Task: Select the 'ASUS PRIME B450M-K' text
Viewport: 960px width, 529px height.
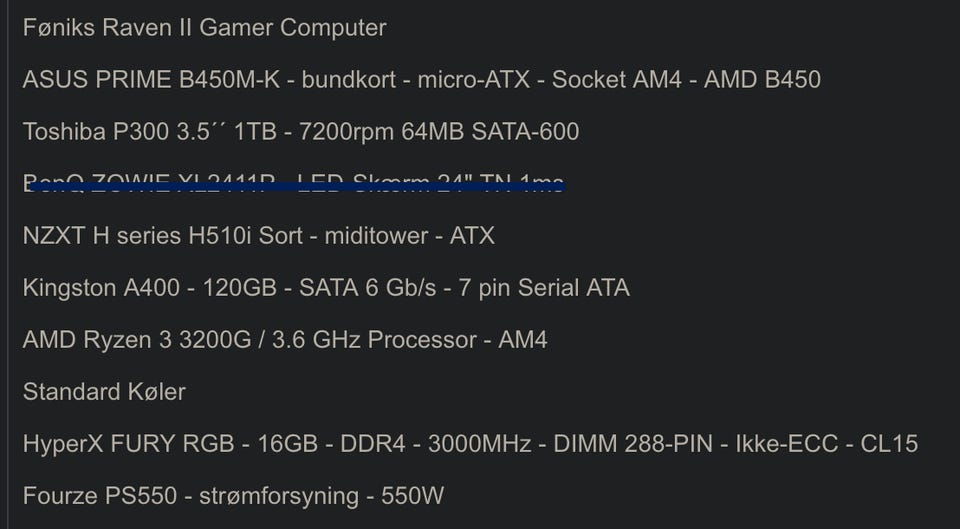Action: (150, 79)
